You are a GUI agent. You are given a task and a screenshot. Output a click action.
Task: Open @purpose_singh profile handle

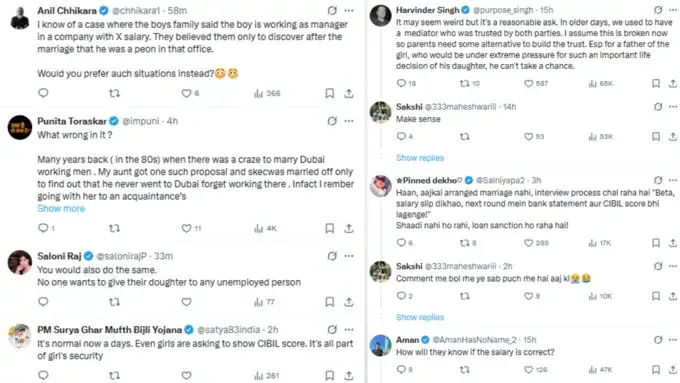[503, 10]
